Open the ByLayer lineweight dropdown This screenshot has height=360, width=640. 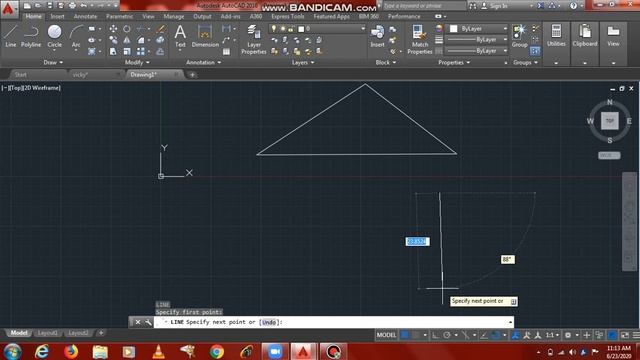(x=476, y=40)
